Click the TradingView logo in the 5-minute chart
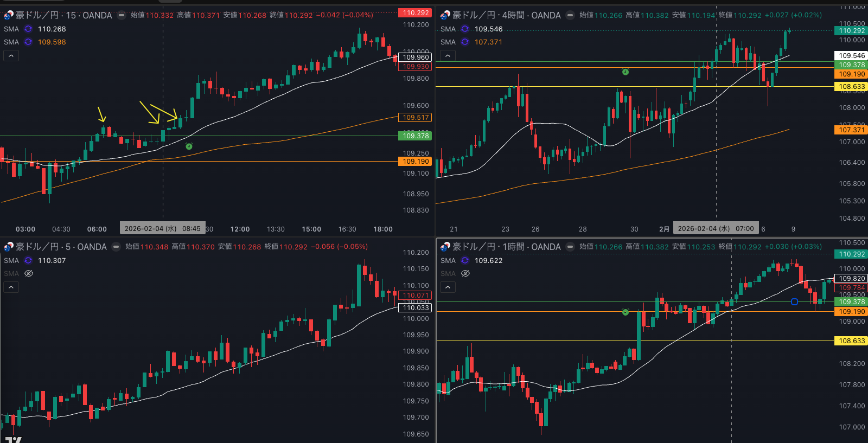Screen dimensions: 868x443 [13, 439]
